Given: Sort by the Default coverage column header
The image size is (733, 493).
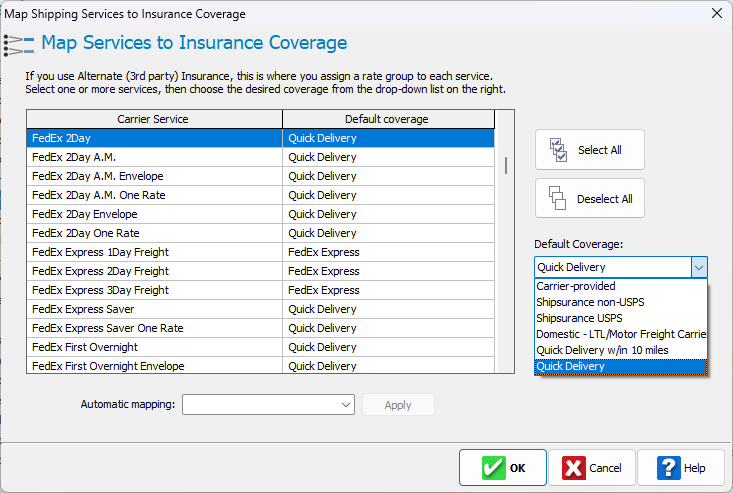Looking at the screenshot, I should (x=387, y=119).
